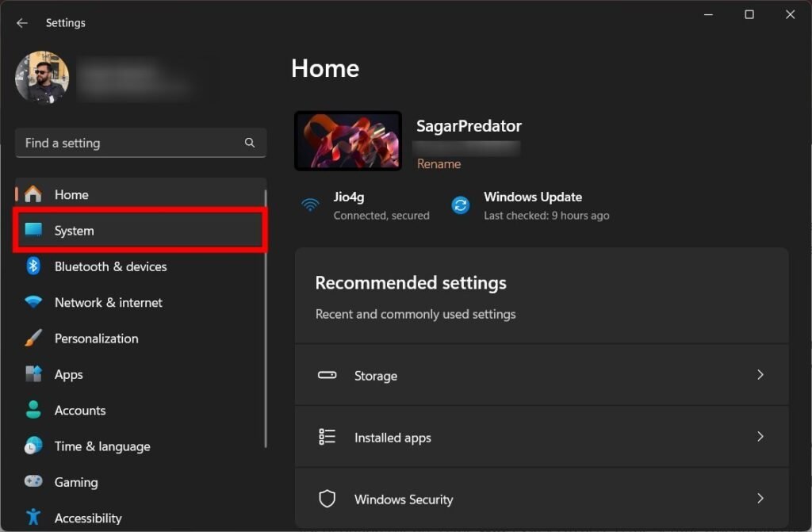
Task: Click the user profile picture
Action: point(42,78)
